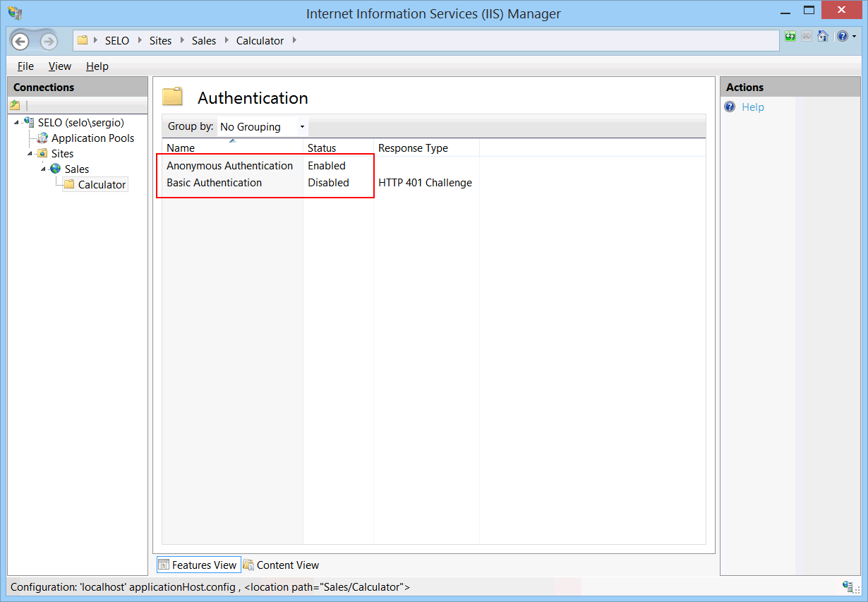
Task: Open the Help menu in menu bar
Action: tap(97, 66)
